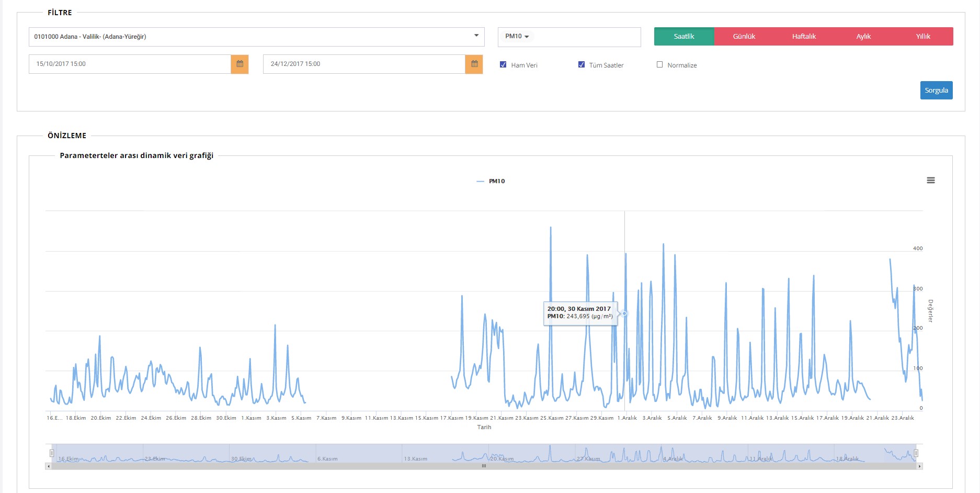This screenshot has width=980, height=493.
Task: Click the navigator right scroll arrow
Action: coord(919,466)
